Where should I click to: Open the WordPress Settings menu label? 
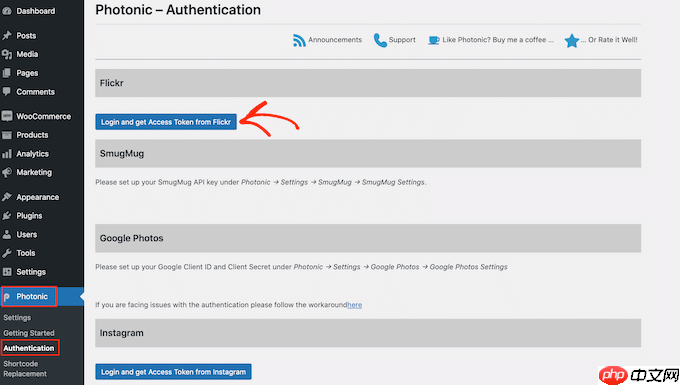[31, 272]
